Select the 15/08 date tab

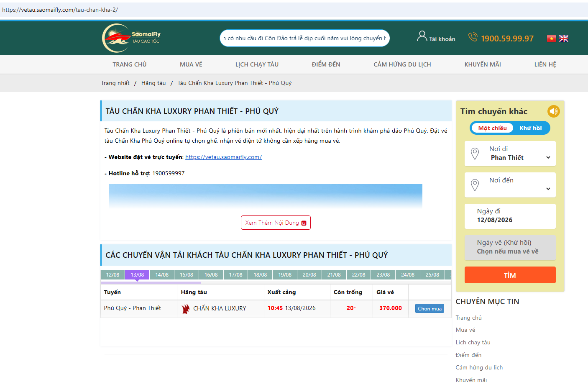tap(187, 275)
